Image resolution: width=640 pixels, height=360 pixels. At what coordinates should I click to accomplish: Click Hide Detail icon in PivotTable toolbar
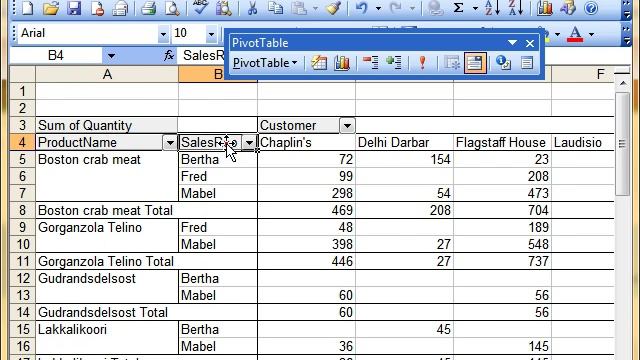[x=371, y=63]
